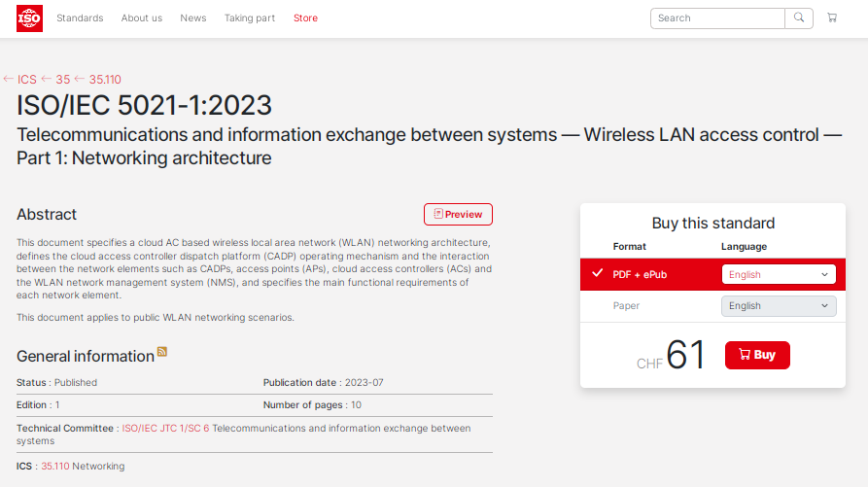The height and width of the screenshot is (487, 868).
Task: Select the PDF + ePub format option
Action: tap(640, 275)
